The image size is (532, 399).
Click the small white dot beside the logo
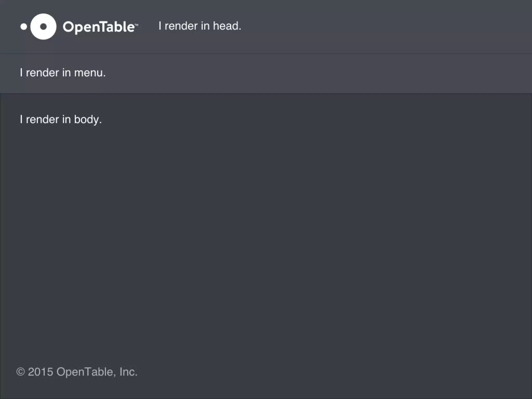(24, 26)
